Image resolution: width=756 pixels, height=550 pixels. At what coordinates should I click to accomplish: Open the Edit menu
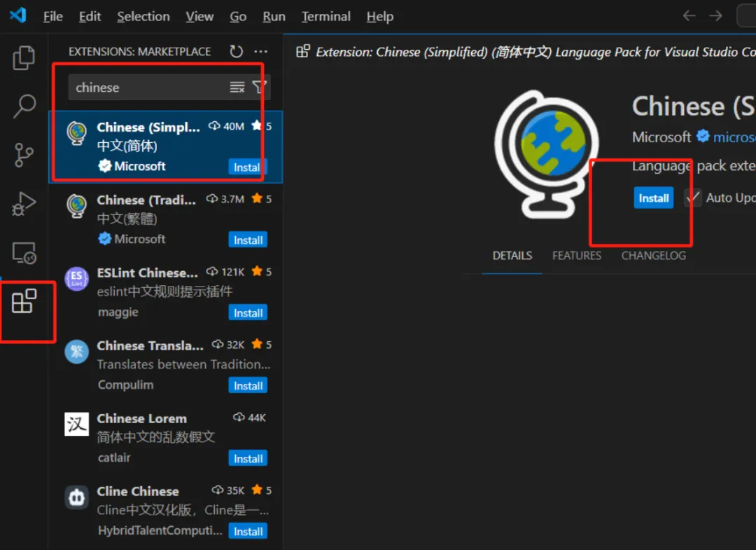click(90, 16)
